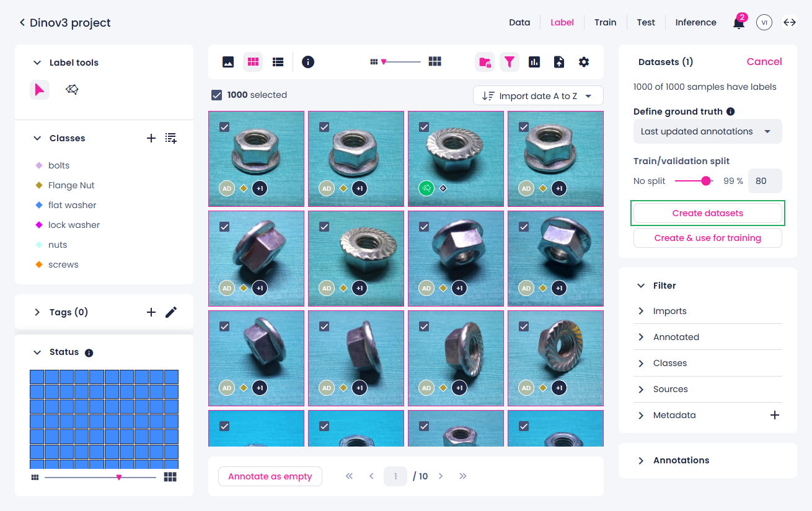
Task: Uncheck the fourth image in the top row
Action: (524, 127)
